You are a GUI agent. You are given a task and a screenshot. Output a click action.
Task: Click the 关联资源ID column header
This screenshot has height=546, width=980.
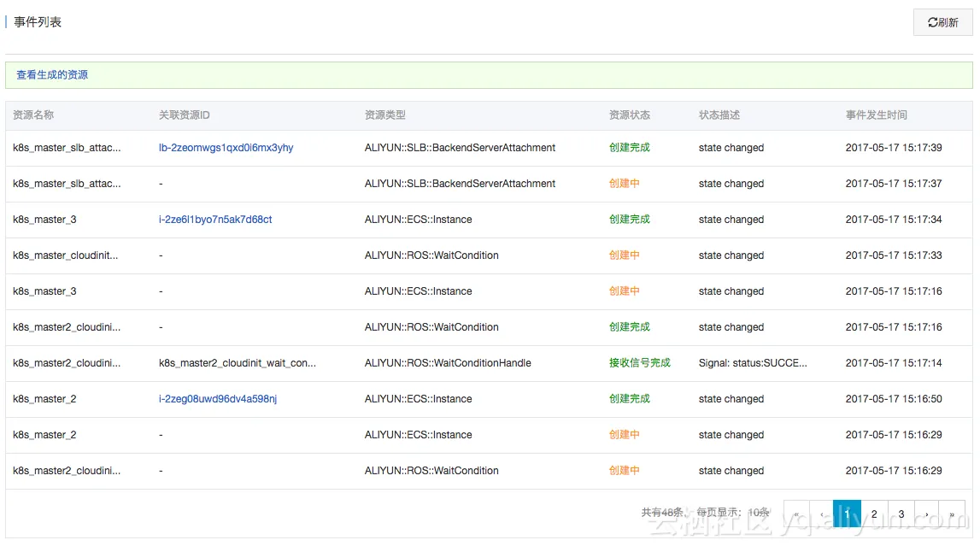[184, 115]
